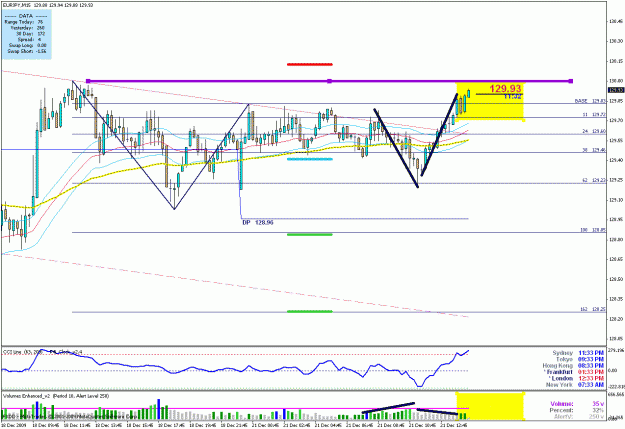
Task: Select the purple horizontal line's left handle
Action: pos(88,81)
